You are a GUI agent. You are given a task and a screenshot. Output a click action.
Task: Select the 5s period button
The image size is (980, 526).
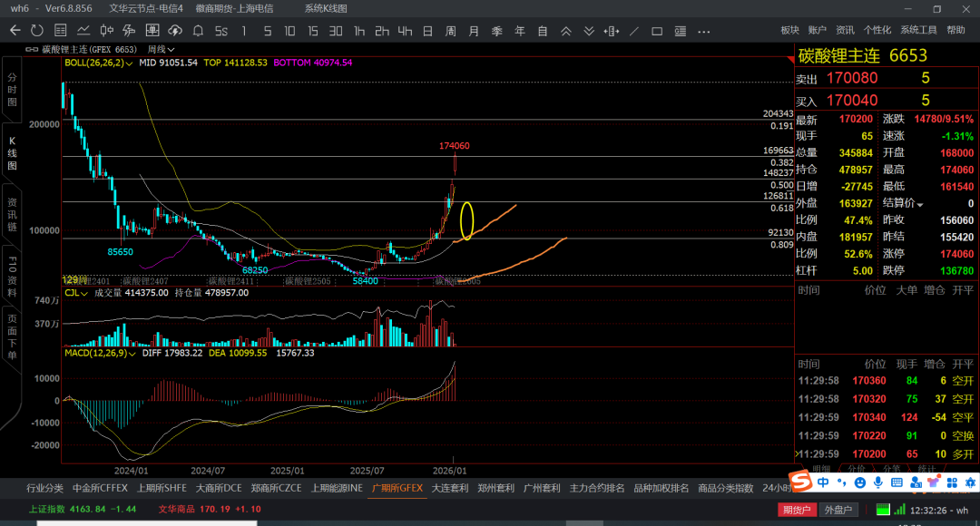(221, 31)
